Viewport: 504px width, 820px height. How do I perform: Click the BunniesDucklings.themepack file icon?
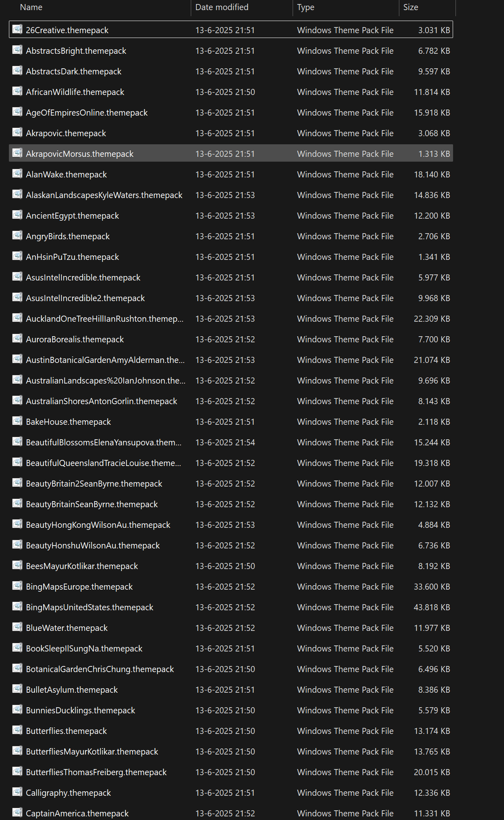click(17, 710)
